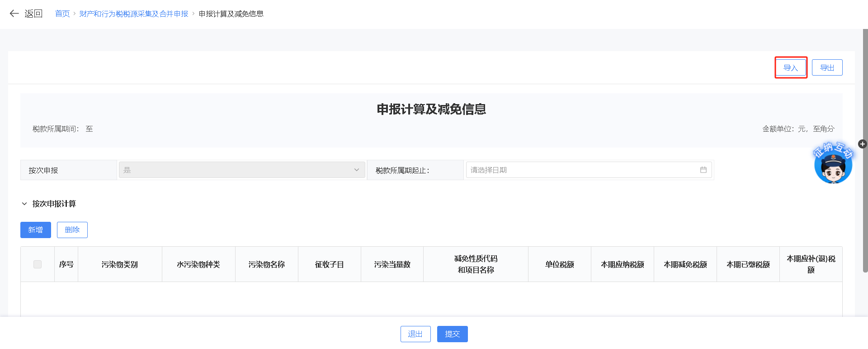Click the plus icon beside the mascot
This screenshot has width=868, height=349.
[x=863, y=144]
